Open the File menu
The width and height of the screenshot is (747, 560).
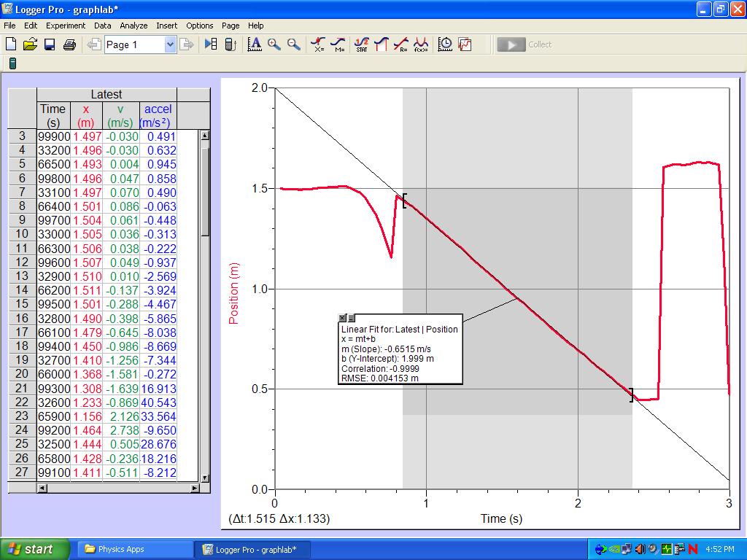tap(9, 26)
